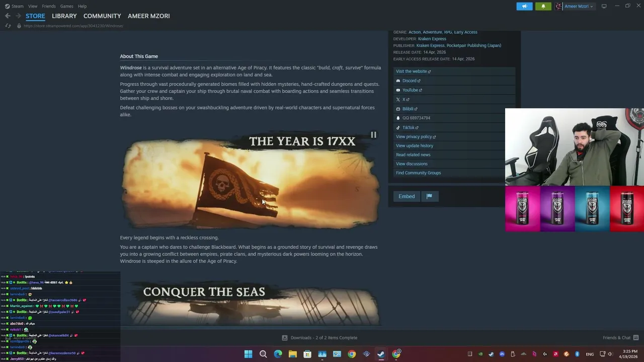This screenshot has height=362, width=644.
Task: Open Windows taskbar search
Action: click(x=263, y=354)
